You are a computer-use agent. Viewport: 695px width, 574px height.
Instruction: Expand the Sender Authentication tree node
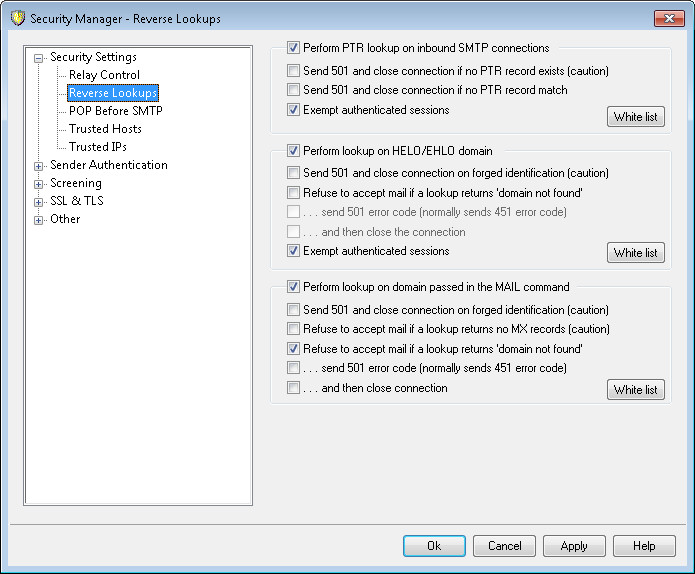(39, 166)
